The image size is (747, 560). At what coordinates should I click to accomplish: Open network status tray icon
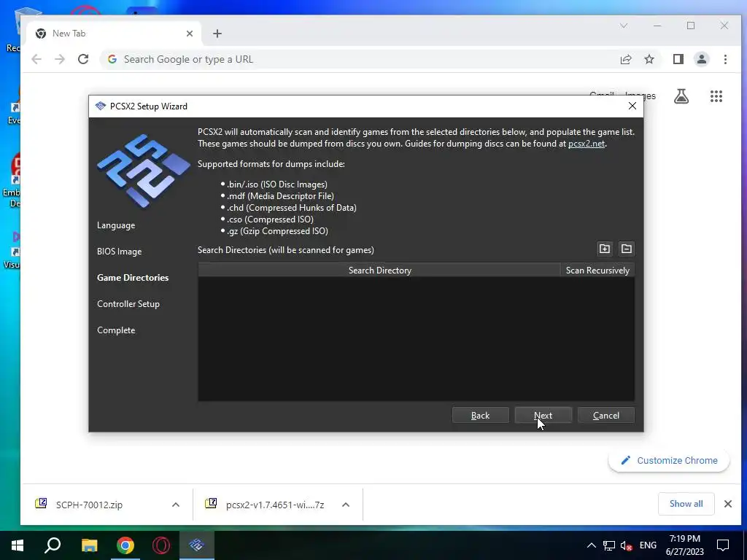(x=609, y=545)
